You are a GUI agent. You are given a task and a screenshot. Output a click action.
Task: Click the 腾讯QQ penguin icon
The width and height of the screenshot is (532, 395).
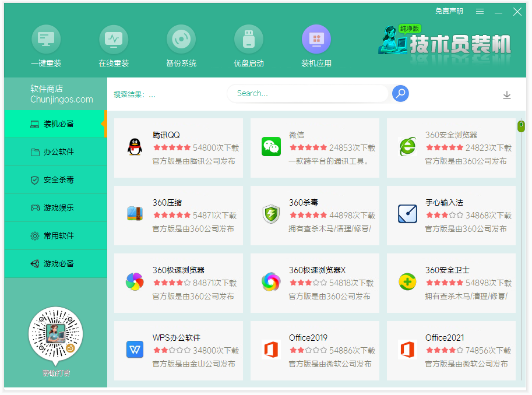pyautogui.click(x=135, y=147)
